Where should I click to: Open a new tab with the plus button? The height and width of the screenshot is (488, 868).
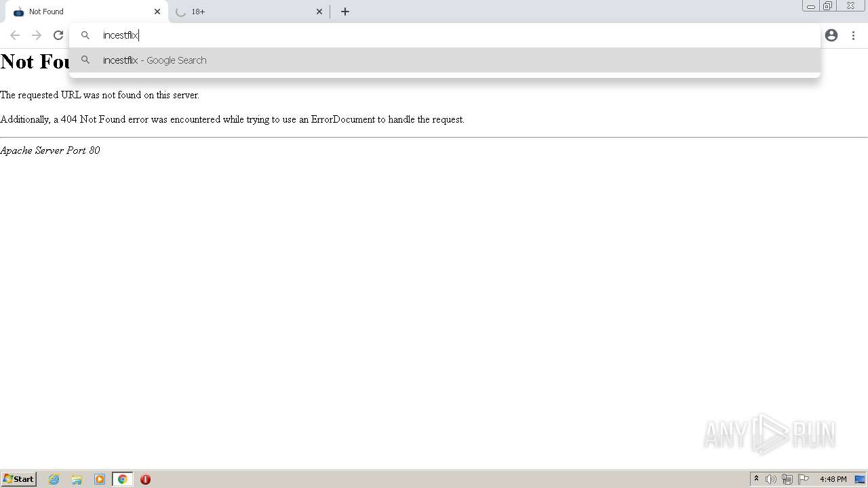pyautogui.click(x=345, y=12)
